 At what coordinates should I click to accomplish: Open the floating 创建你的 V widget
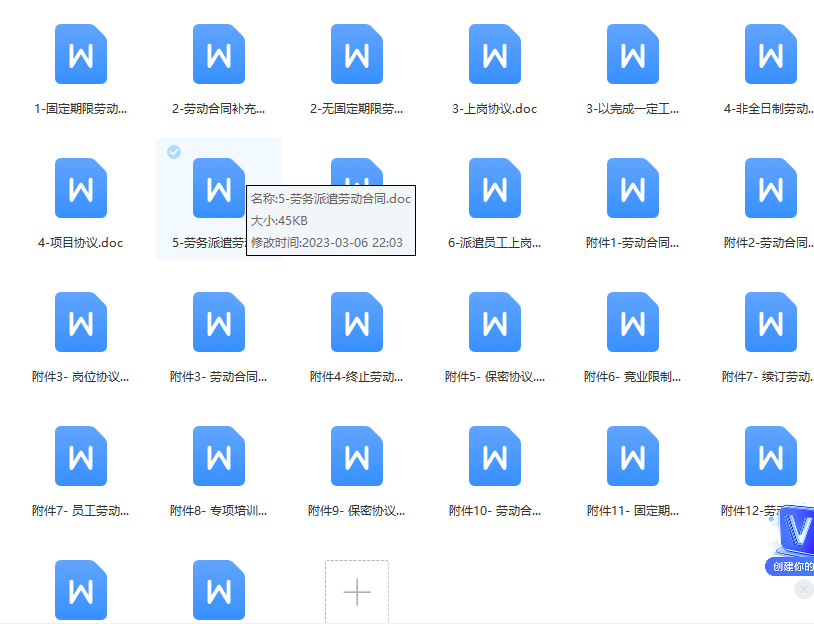pyautogui.click(x=792, y=540)
